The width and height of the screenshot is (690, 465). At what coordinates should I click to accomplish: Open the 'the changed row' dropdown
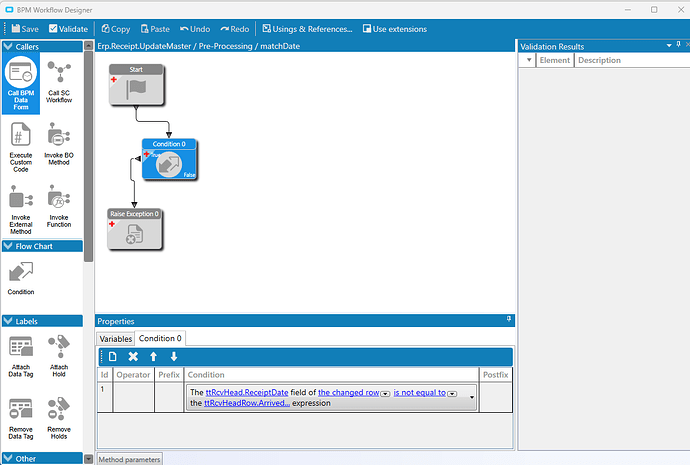[386, 394]
